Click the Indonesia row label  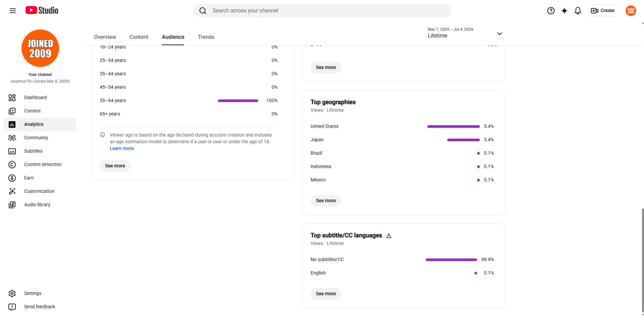pyautogui.click(x=321, y=166)
